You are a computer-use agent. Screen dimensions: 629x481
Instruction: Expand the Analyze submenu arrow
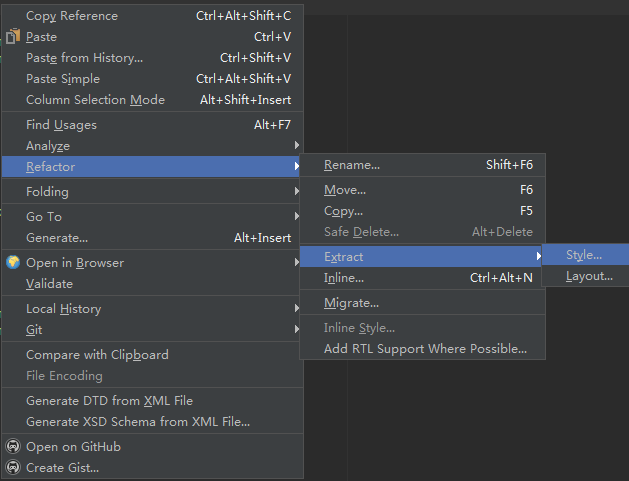tap(296, 145)
